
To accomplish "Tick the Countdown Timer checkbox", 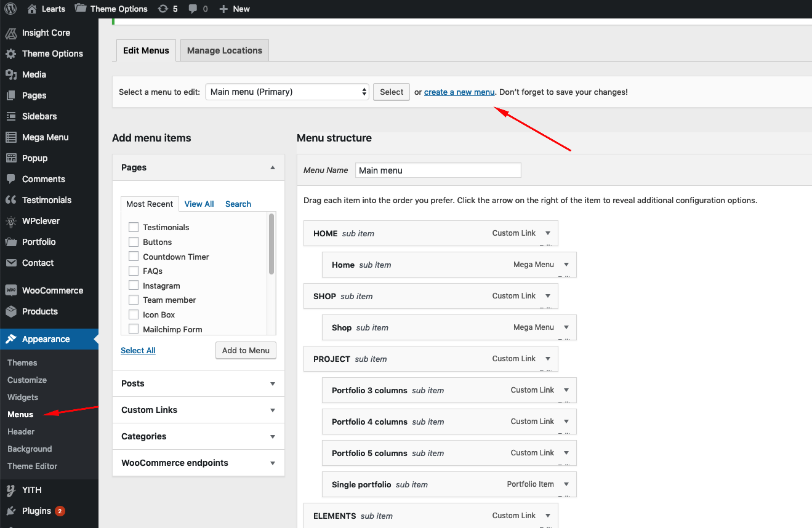I will tap(134, 256).
